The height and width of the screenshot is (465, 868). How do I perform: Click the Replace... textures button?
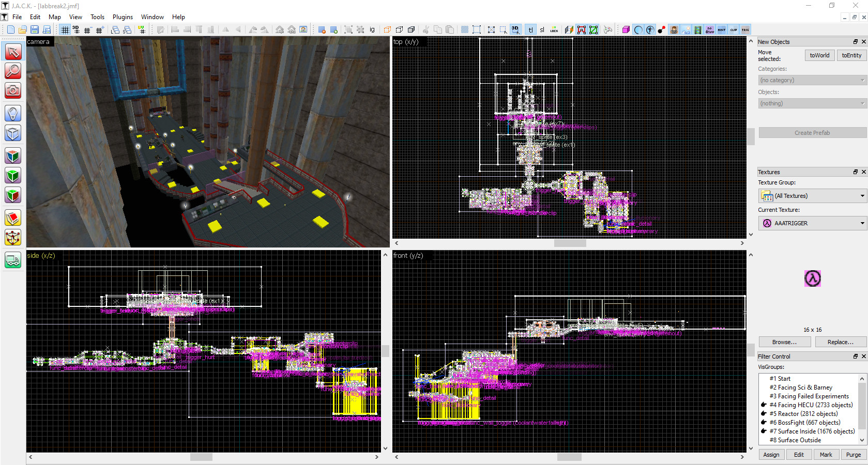(x=841, y=342)
